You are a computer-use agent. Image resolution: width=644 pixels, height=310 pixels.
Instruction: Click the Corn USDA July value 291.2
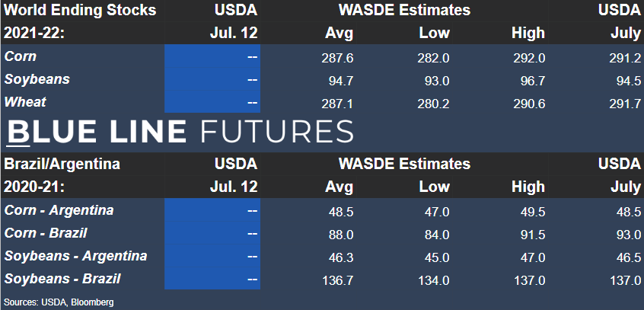pyautogui.click(x=625, y=58)
